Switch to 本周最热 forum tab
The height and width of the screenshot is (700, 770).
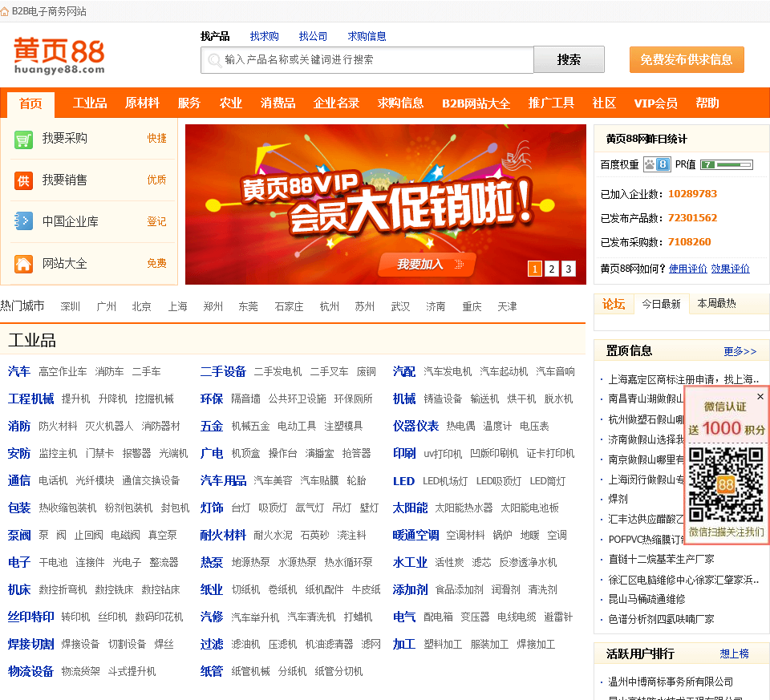tap(716, 304)
